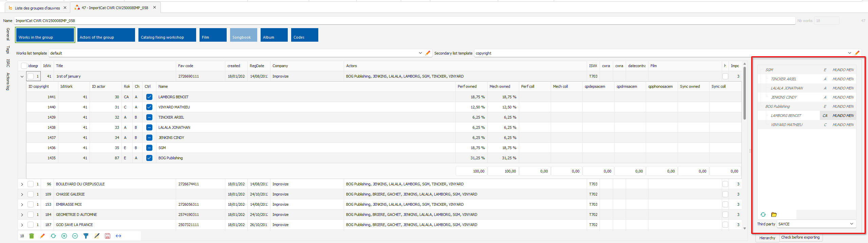
Task: Open folder icon in hierarchy panel
Action: click(774, 215)
